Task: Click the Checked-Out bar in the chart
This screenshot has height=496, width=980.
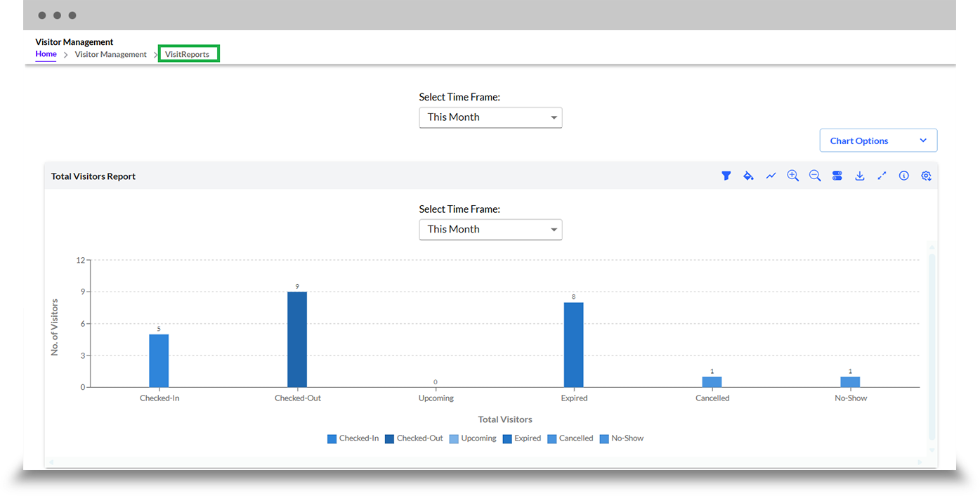Action: (x=297, y=339)
